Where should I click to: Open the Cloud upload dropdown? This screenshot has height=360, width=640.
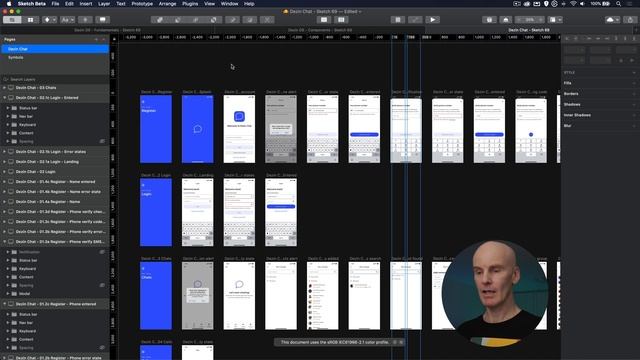[612, 20]
